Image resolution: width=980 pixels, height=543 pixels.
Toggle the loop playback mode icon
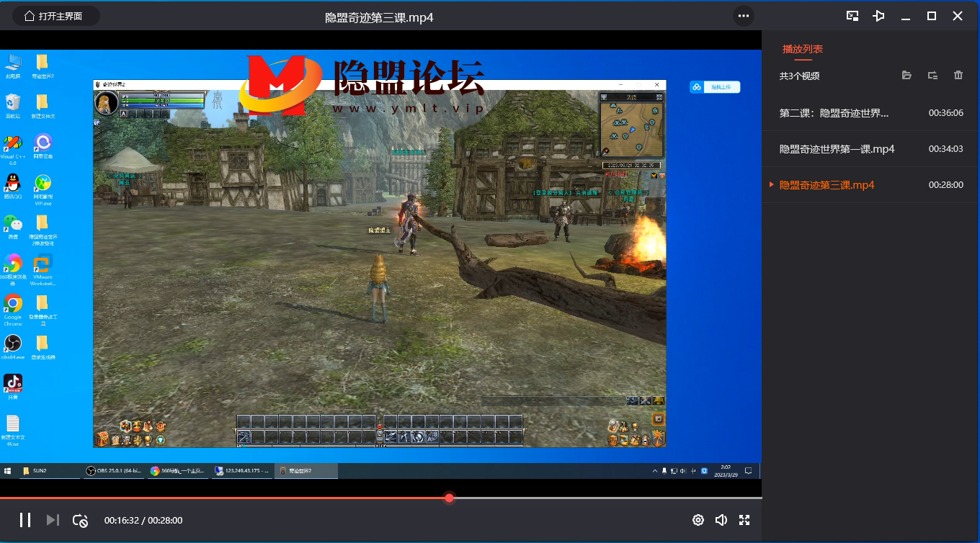(80, 520)
